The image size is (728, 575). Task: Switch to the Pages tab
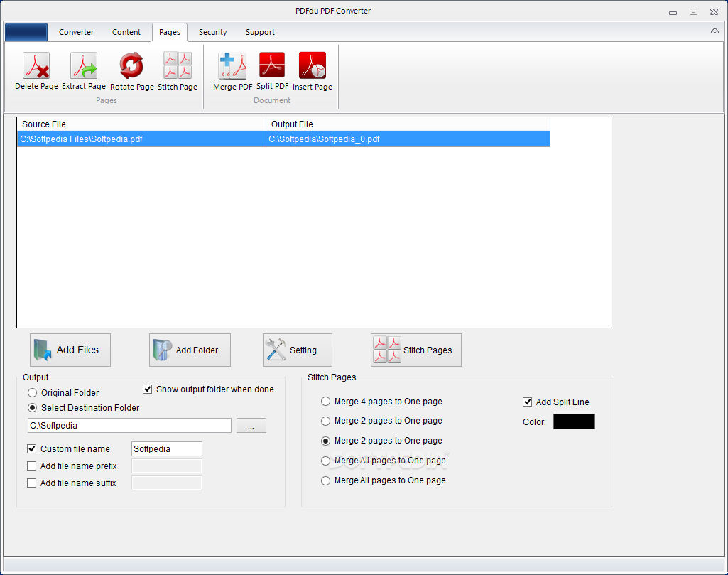point(170,32)
